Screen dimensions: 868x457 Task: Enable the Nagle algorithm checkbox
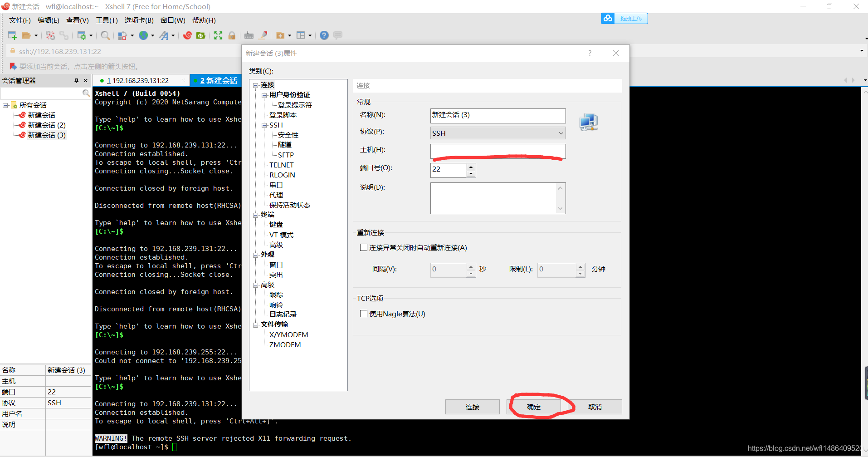pos(364,314)
